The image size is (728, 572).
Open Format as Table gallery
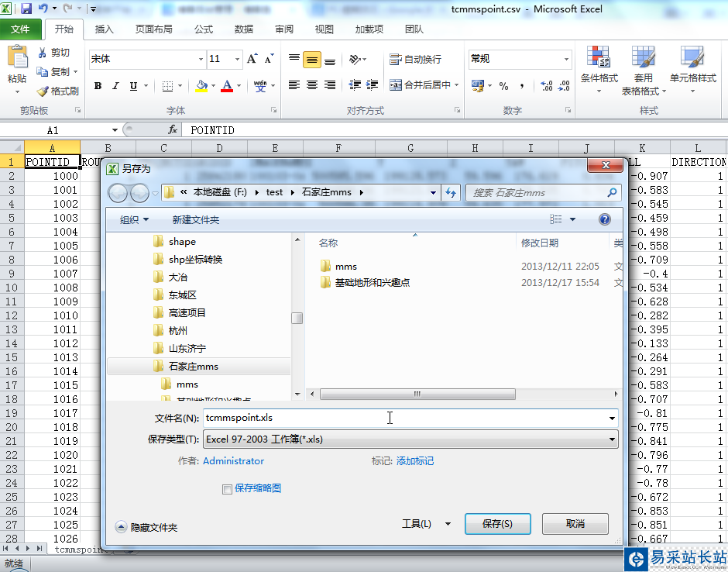(x=643, y=71)
